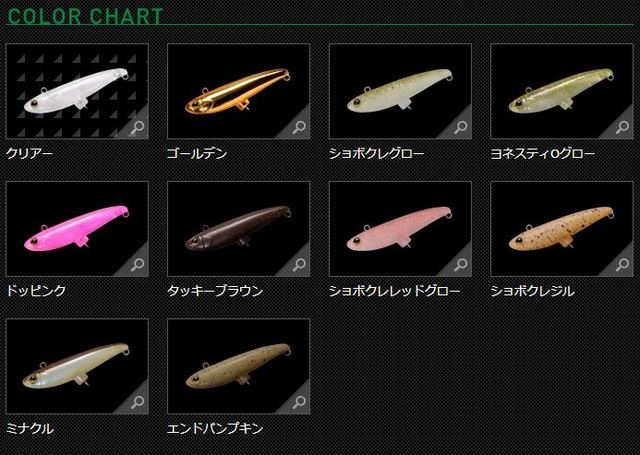Screen dimensions: 640x455
Task: Open the spotted ショボクレジル lure image
Action: [x=562, y=229]
